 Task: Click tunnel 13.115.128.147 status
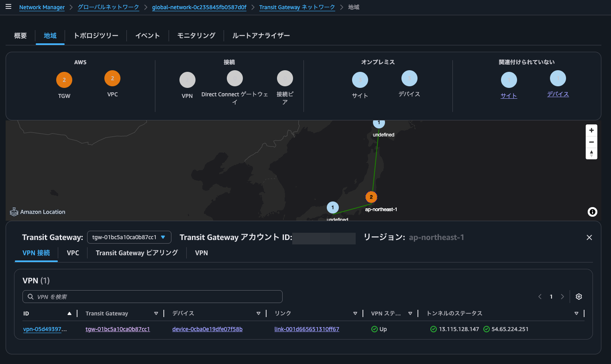[x=454, y=329]
